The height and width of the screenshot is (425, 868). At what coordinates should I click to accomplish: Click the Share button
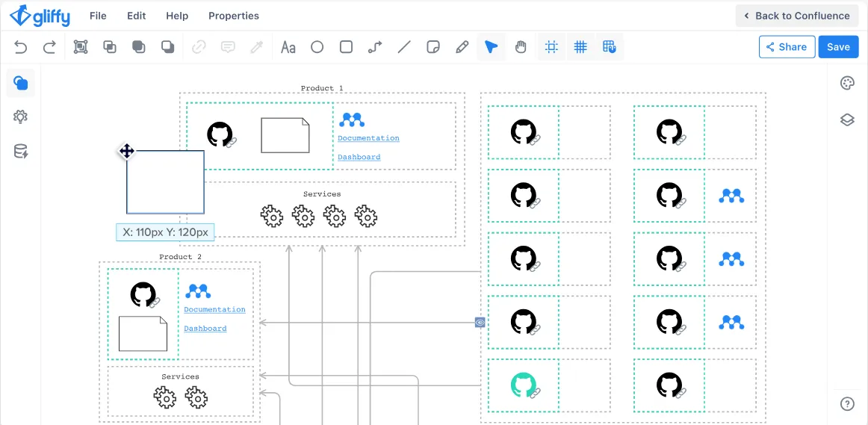[787, 47]
